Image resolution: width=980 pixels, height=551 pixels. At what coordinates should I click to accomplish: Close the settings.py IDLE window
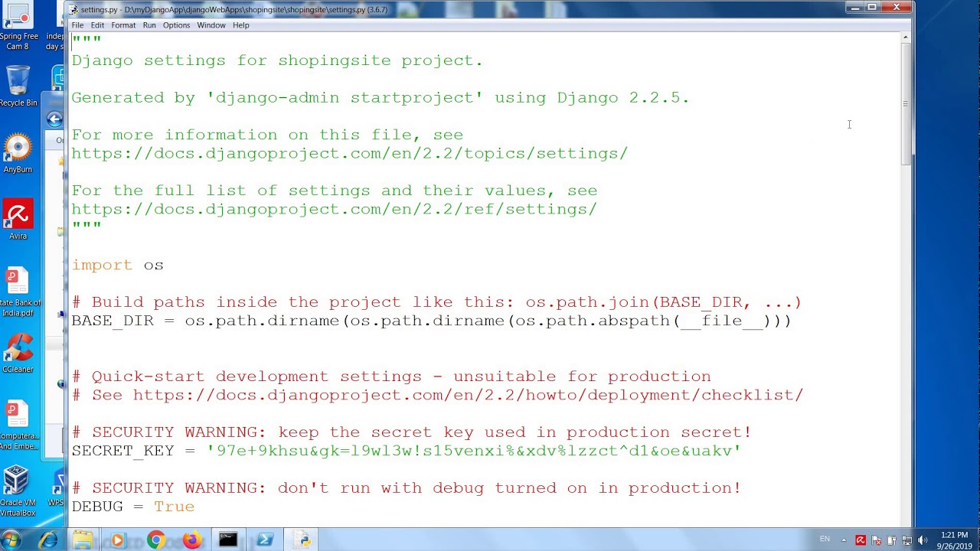tap(896, 8)
